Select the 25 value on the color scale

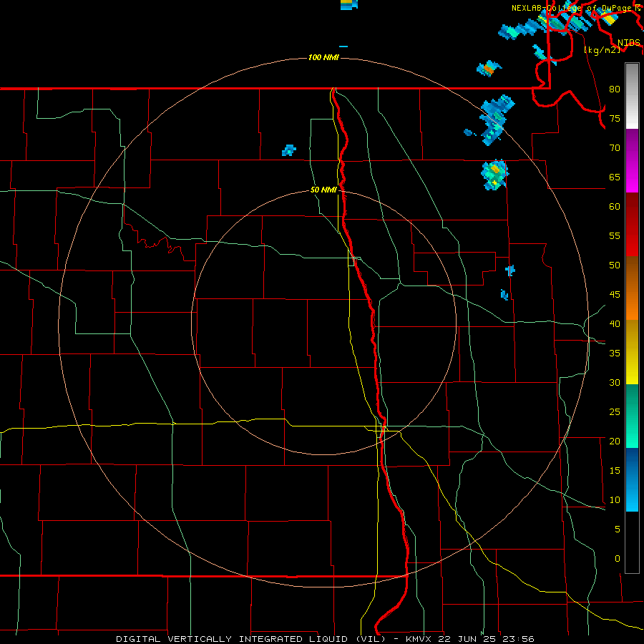click(x=615, y=412)
